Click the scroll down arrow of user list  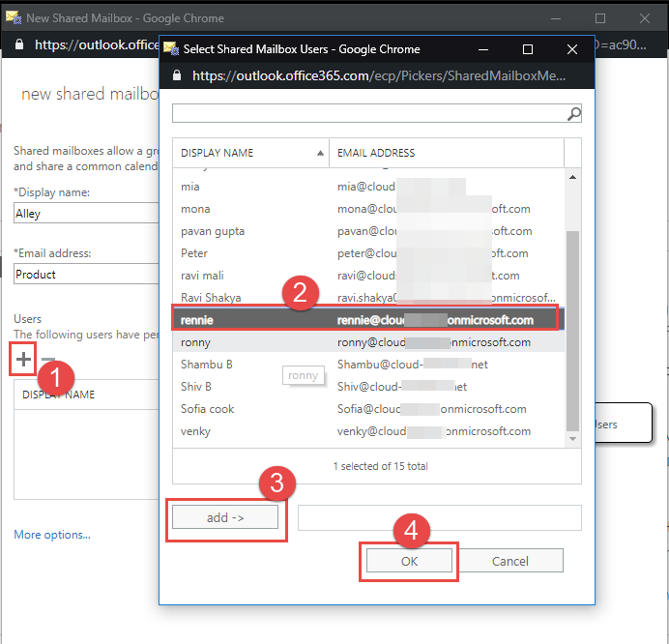coord(572,439)
